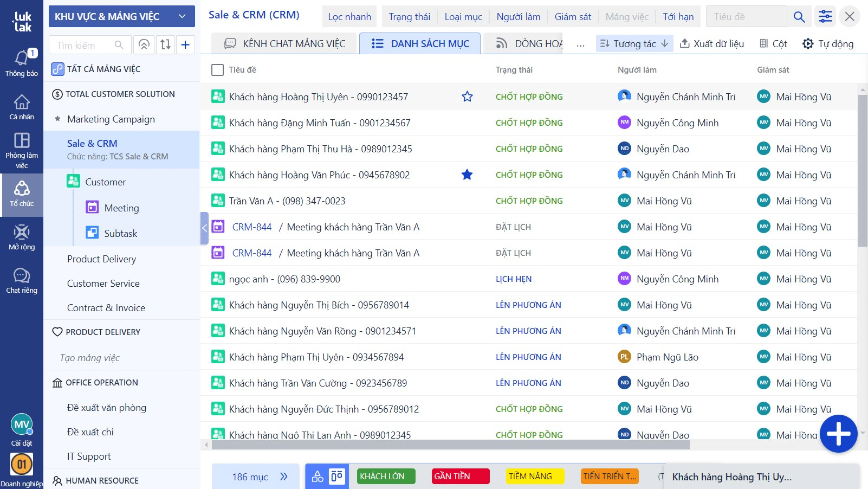The height and width of the screenshot is (489, 868).
Task: Open the Tương tác sort dropdown
Action: click(x=634, y=44)
